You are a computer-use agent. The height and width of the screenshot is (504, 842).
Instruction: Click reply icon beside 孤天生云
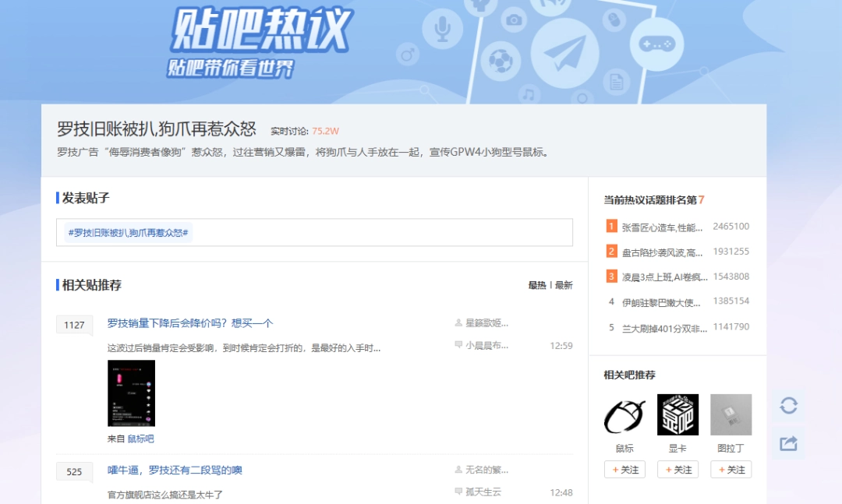(x=458, y=492)
